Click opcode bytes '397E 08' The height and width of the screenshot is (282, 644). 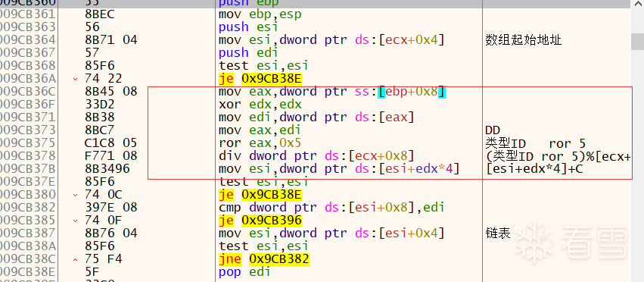click(111, 208)
